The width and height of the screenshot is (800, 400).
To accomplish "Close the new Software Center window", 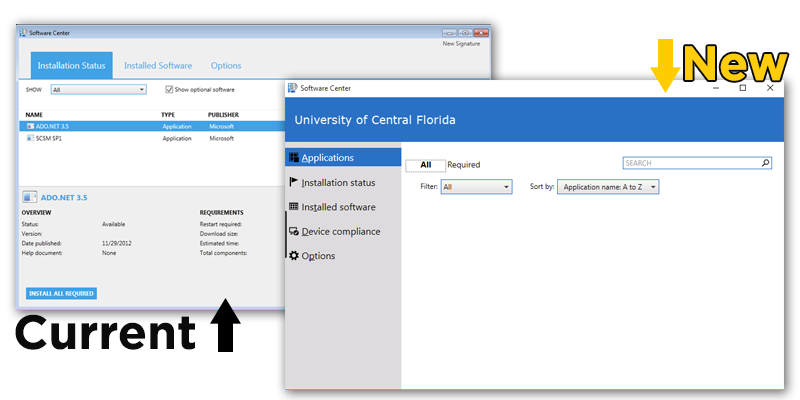I will (x=770, y=88).
